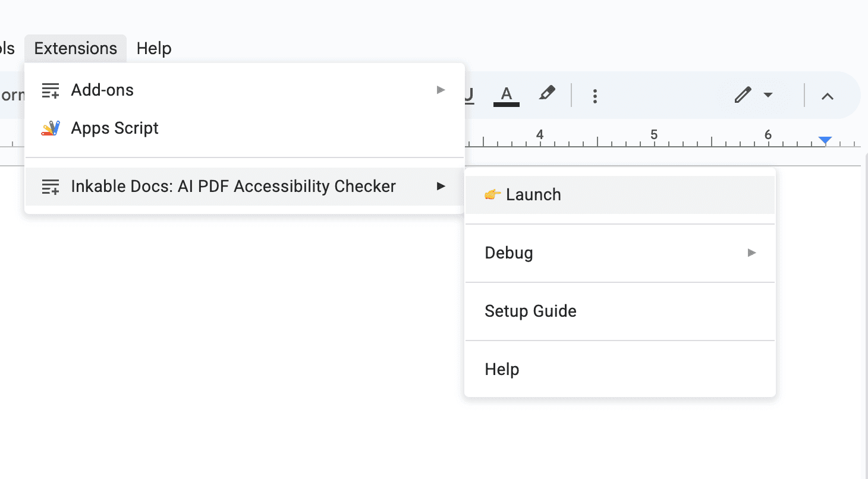This screenshot has width=868, height=479.
Task: Open the Setup Guide
Action: 530,311
